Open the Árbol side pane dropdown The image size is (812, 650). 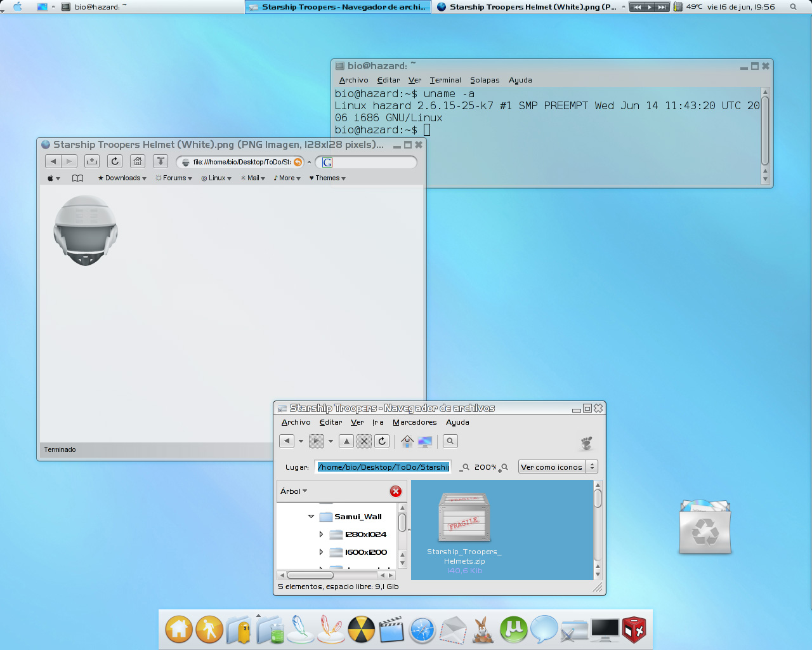[294, 491]
